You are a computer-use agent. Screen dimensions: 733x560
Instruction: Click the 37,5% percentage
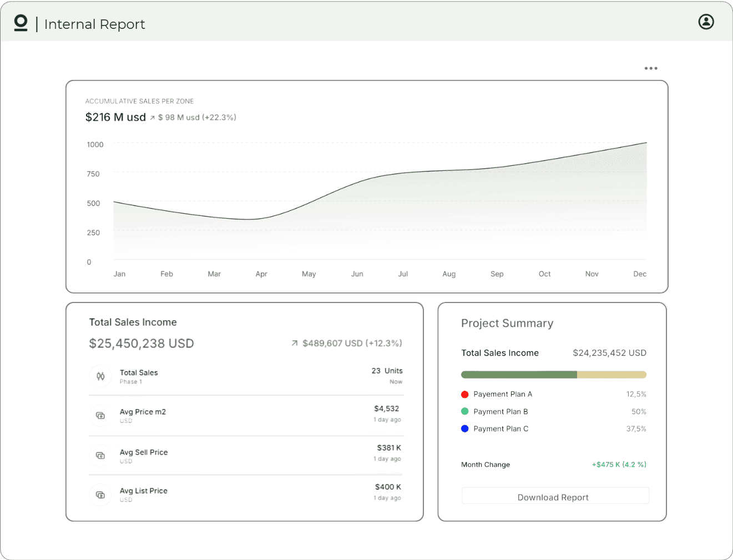click(x=636, y=429)
